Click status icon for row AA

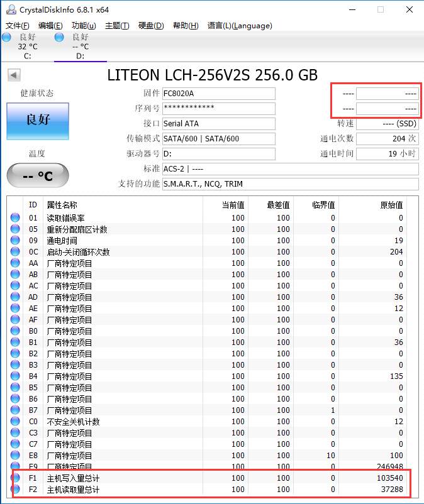pyautogui.click(x=15, y=263)
